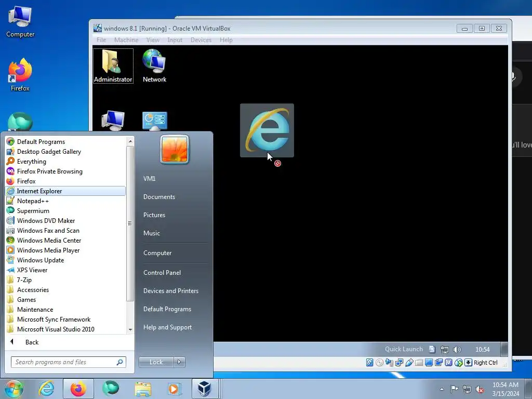
Task: Click the VirtualBox hard disk activity indicator
Action: click(x=369, y=363)
